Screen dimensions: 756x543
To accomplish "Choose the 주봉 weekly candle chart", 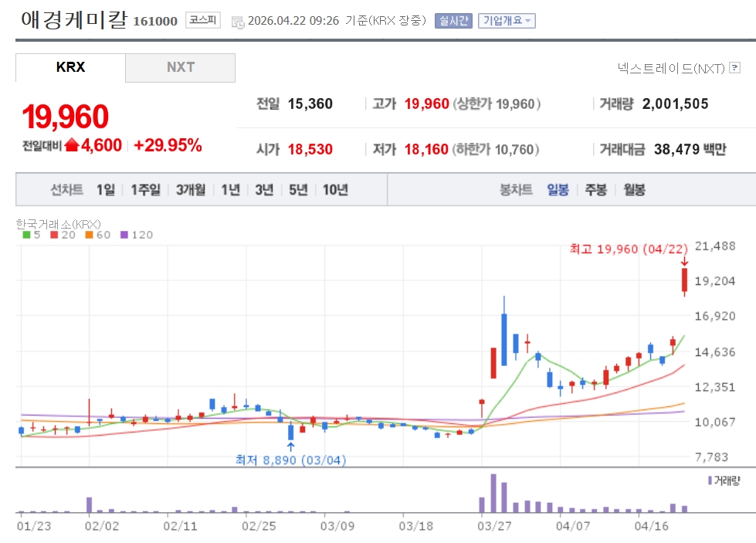I will click(595, 190).
